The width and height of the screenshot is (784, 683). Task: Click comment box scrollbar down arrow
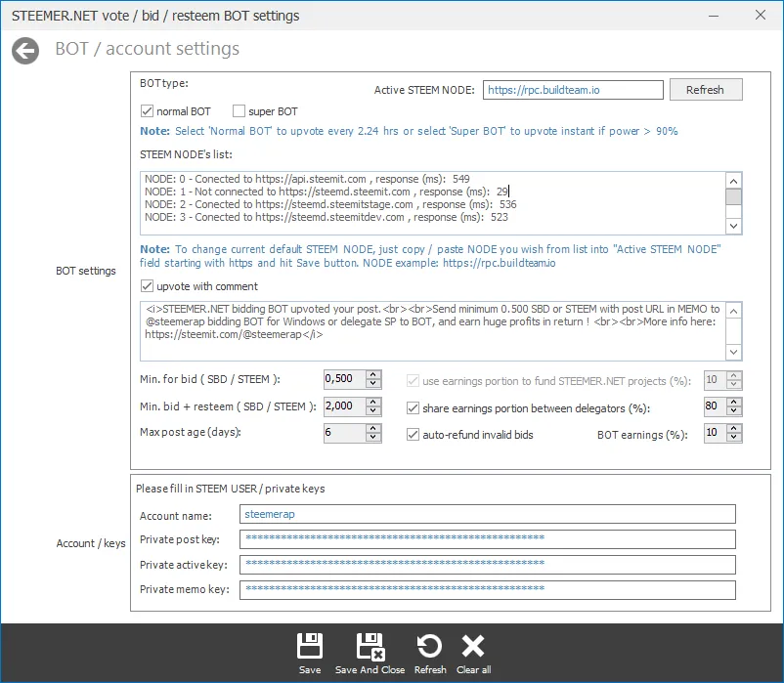733,352
